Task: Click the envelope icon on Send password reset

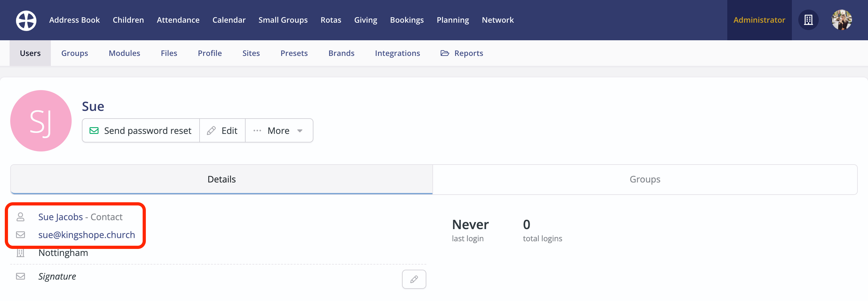Action: pos(94,131)
